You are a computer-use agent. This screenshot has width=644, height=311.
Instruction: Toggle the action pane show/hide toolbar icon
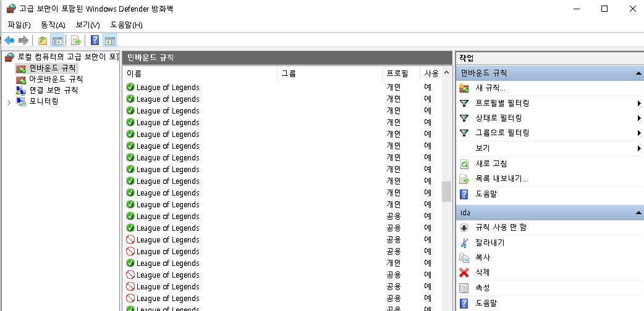tap(109, 40)
